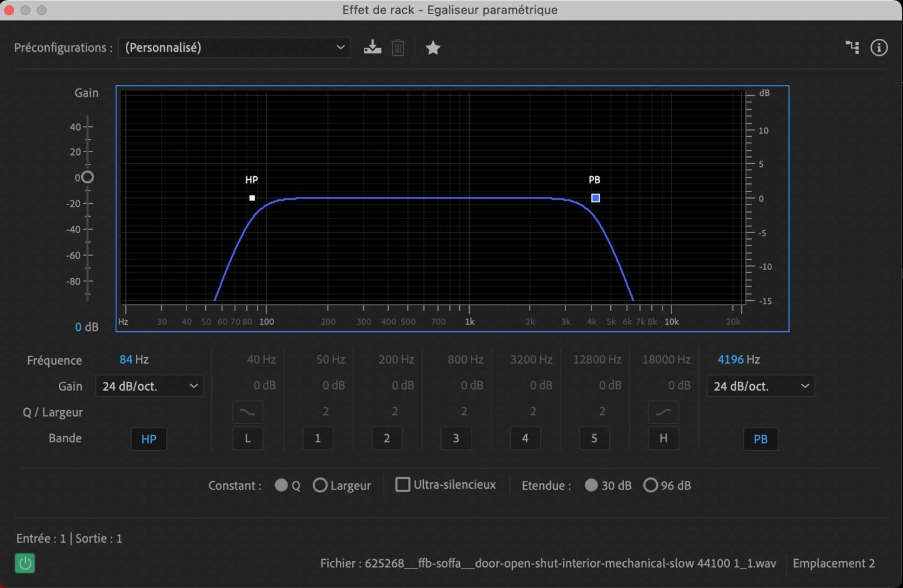Enable band 2

click(387, 438)
